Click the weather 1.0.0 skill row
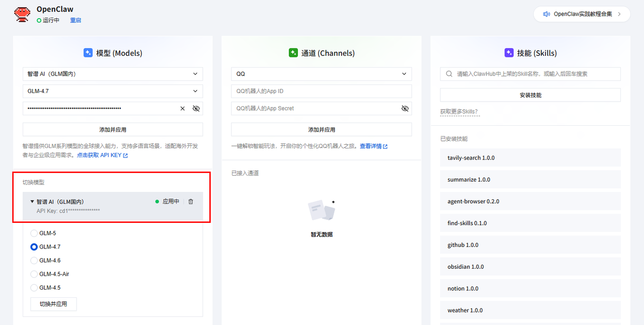This screenshot has height=325, width=644. [x=530, y=310]
